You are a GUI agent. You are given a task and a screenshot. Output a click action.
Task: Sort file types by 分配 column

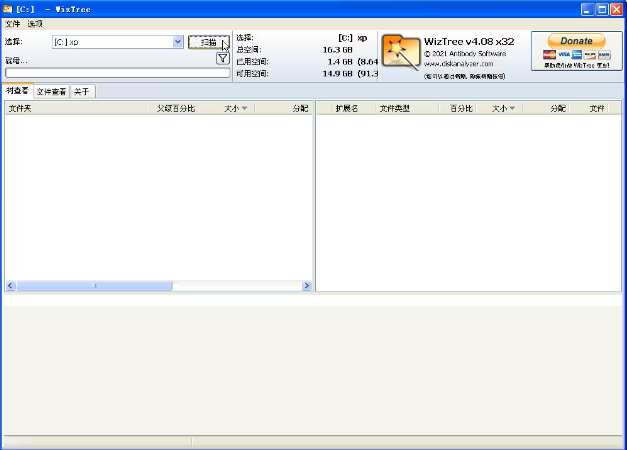(x=547, y=108)
